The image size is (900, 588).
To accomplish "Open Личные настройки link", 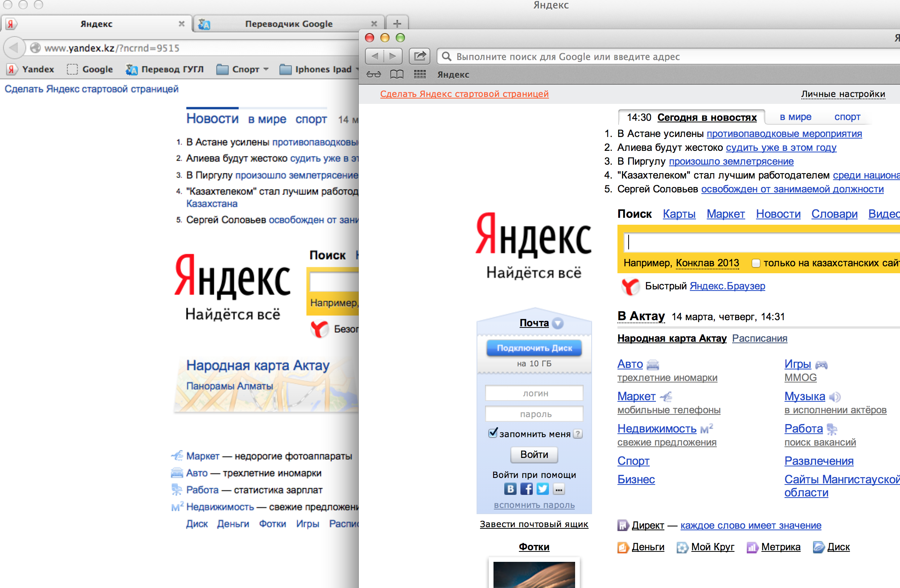I will click(843, 94).
